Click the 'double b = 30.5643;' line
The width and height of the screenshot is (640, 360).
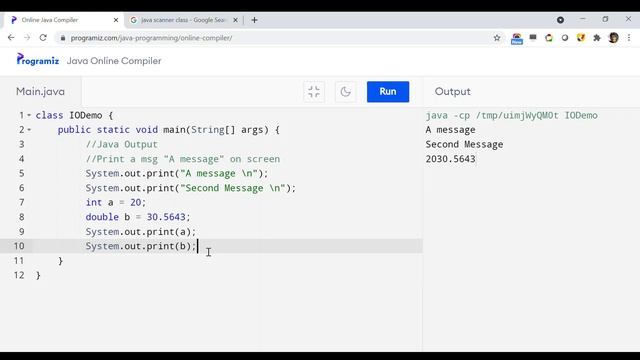[x=138, y=217]
